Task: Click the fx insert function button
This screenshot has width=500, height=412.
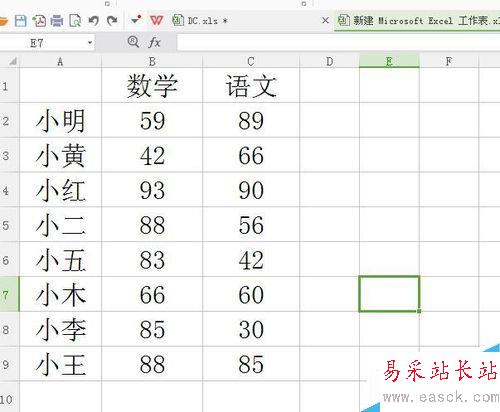Action: click(155, 42)
